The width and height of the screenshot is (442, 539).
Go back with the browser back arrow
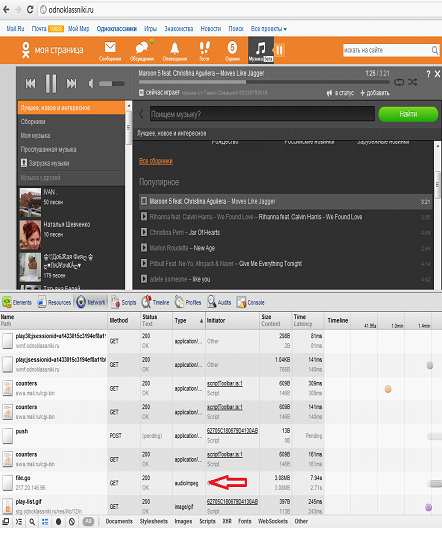[x=6, y=10]
